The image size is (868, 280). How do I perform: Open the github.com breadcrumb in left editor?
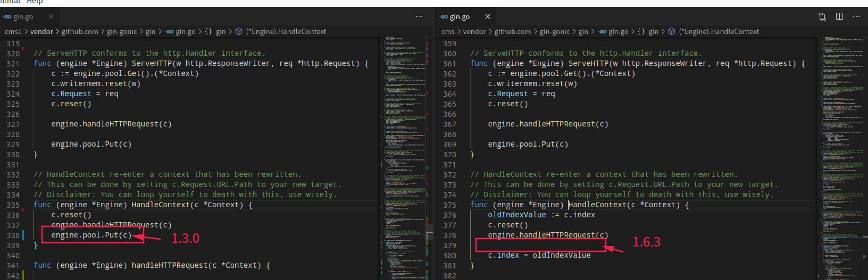[x=80, y=31]
